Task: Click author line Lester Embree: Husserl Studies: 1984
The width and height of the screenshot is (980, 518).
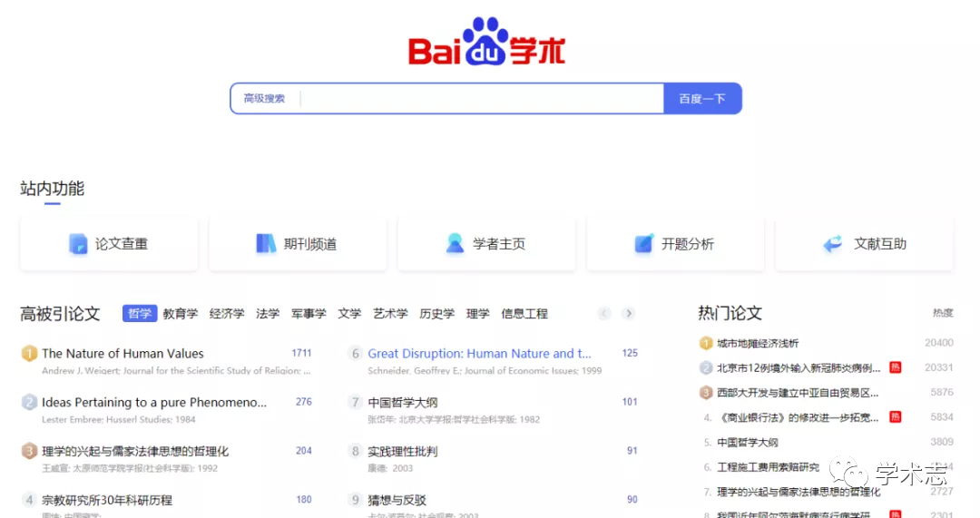Action: pos(119,419)
